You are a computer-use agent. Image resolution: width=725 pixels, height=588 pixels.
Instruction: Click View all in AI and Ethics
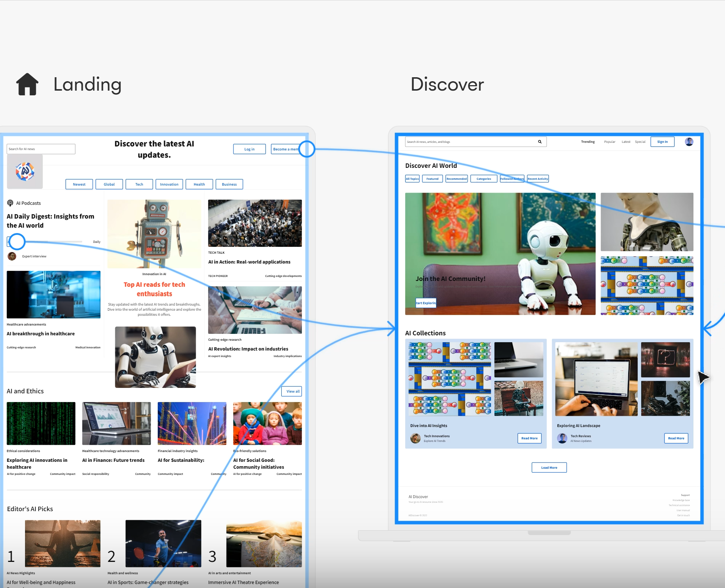click(293, 391)
